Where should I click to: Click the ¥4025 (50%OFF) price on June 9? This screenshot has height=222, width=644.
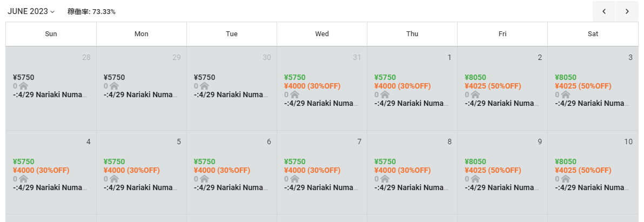click(493, 170)
